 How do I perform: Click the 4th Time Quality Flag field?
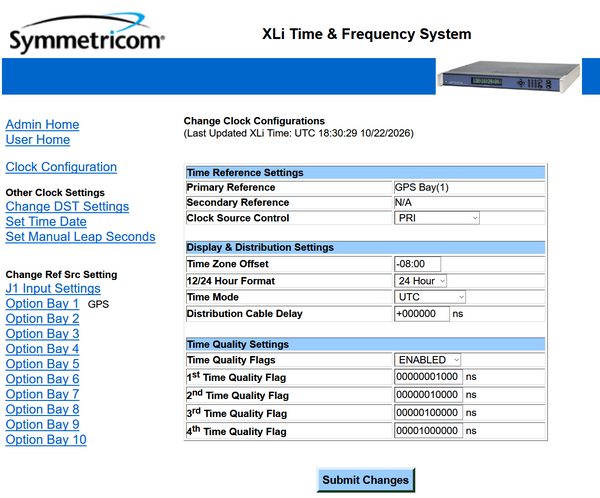pos(428,431)
